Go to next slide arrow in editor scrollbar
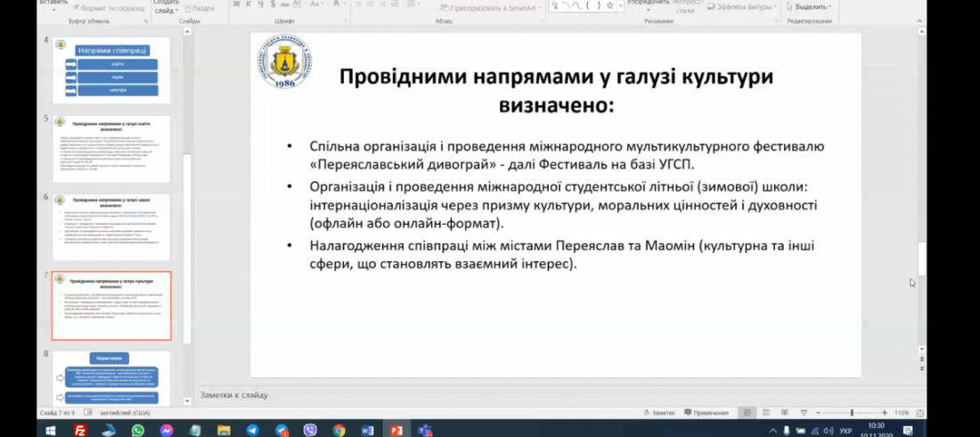This screenshot has width=980, height=437. click(921, 369)
